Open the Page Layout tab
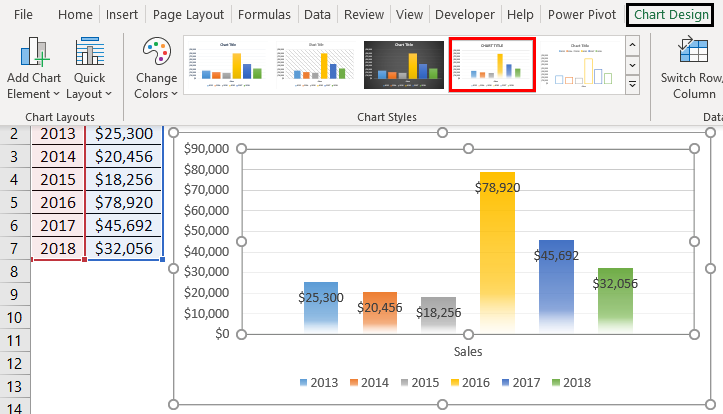The image size is (723, 414). point(188,15)
